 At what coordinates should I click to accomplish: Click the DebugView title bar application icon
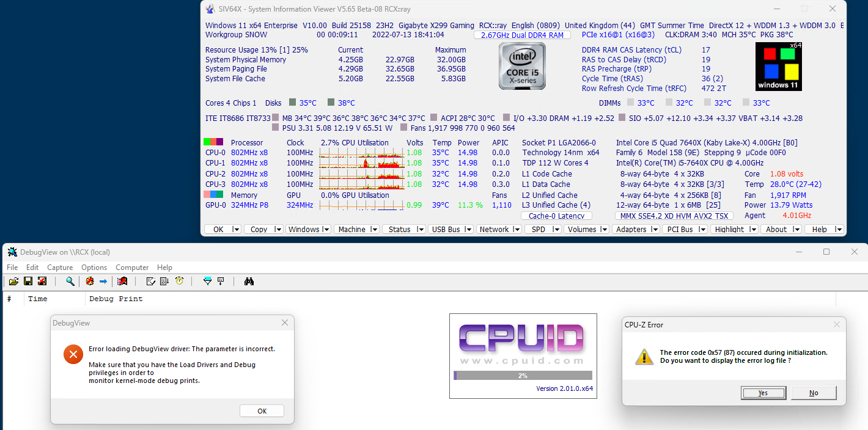click(12, 252)
